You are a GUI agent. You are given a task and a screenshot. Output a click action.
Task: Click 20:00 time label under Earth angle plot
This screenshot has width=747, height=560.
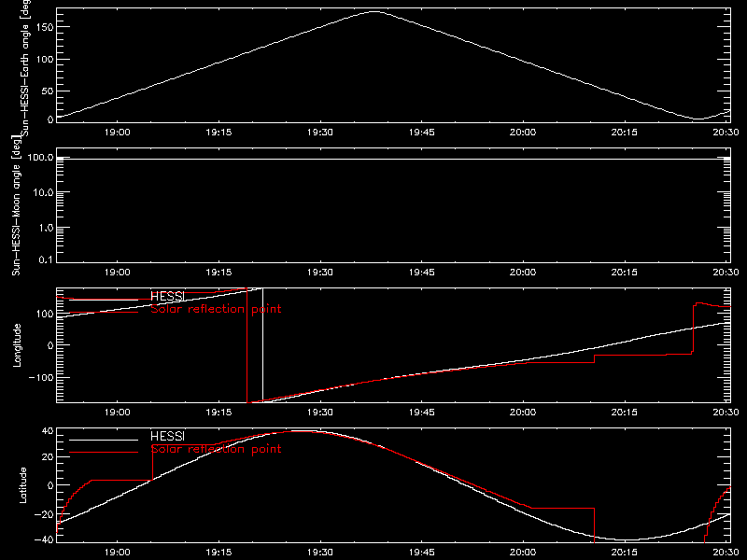523,133
